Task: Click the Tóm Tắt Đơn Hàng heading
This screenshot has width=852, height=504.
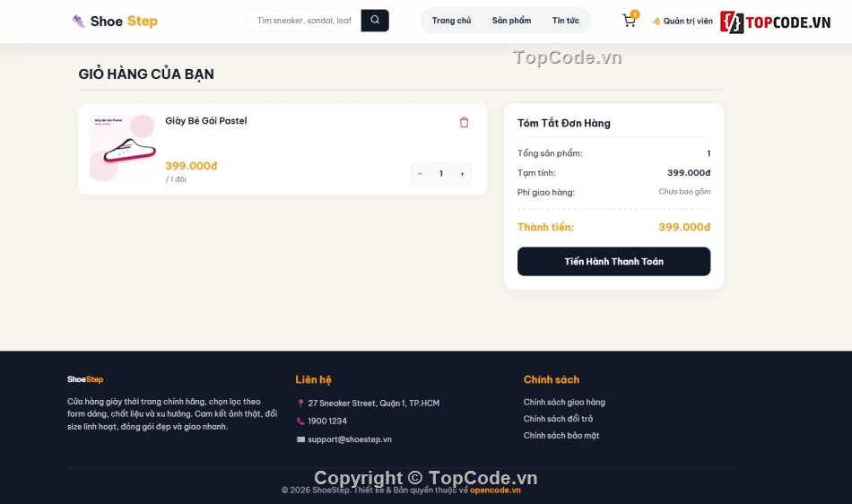Action: pos(563,123)
